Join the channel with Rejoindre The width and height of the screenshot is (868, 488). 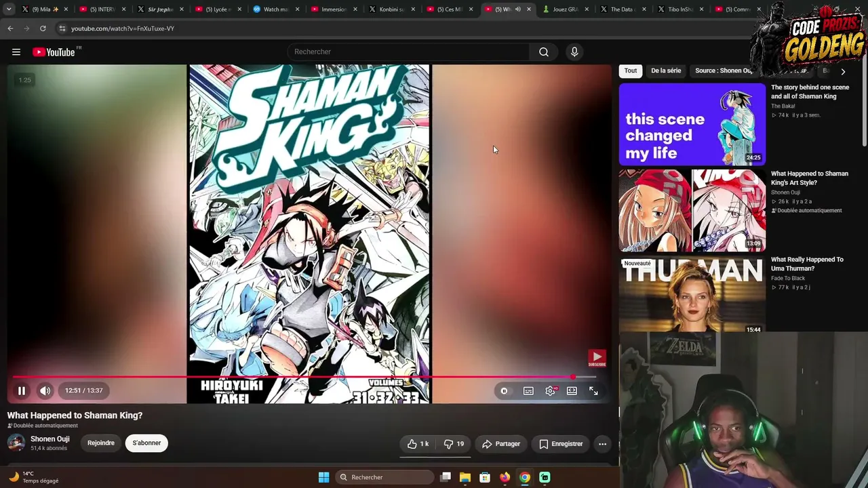[x=101, y=443]
